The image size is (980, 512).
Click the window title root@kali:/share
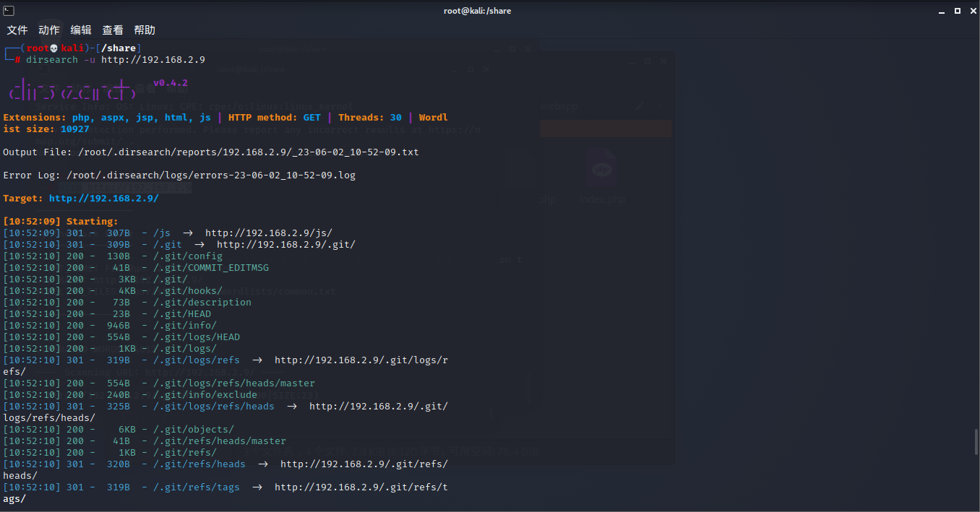(x=478, y=11)
